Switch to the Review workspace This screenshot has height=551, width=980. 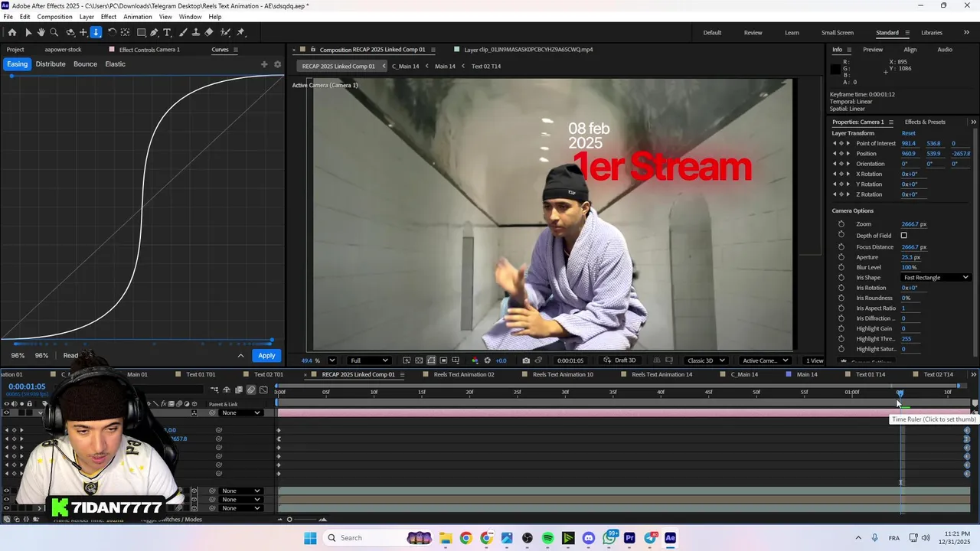coord(753,32)
